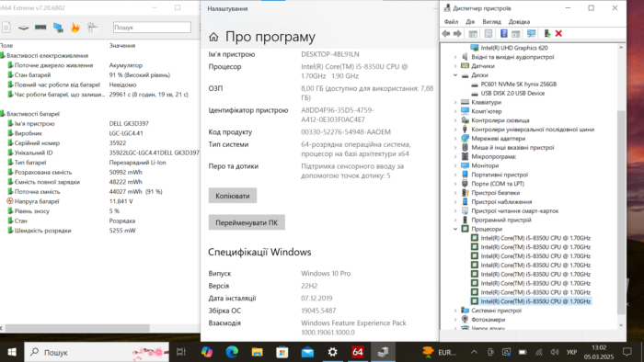Open Microsoft Edge from the taskbar

click(232, 352)
